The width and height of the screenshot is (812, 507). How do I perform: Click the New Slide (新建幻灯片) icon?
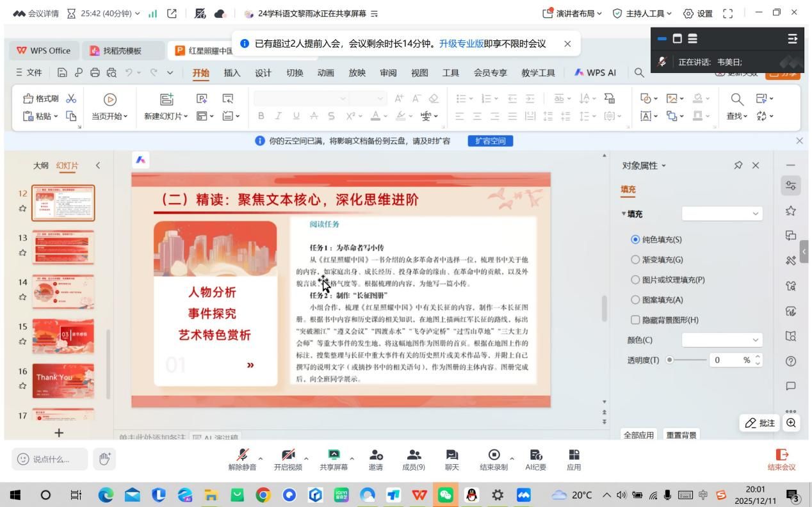166,99
